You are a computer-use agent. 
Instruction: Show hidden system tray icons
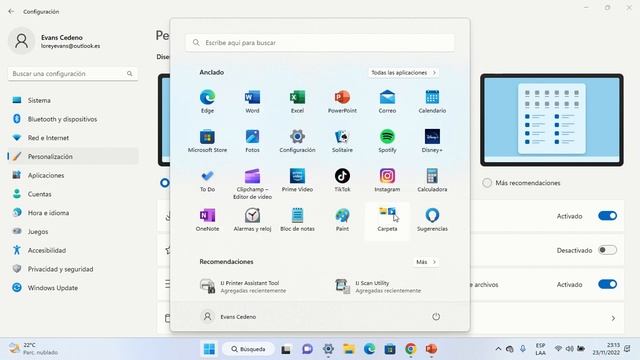tap(498, 349)
